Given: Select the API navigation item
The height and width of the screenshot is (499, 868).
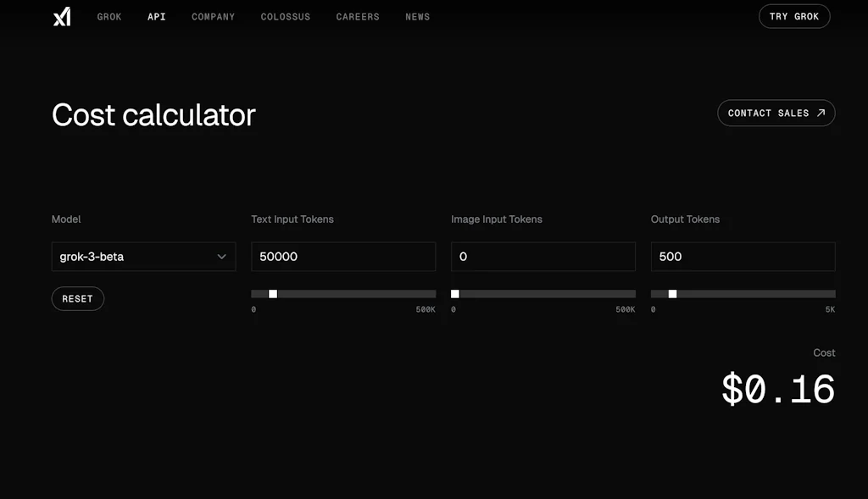Looking at the screenshot, I should tap(157, 17).
